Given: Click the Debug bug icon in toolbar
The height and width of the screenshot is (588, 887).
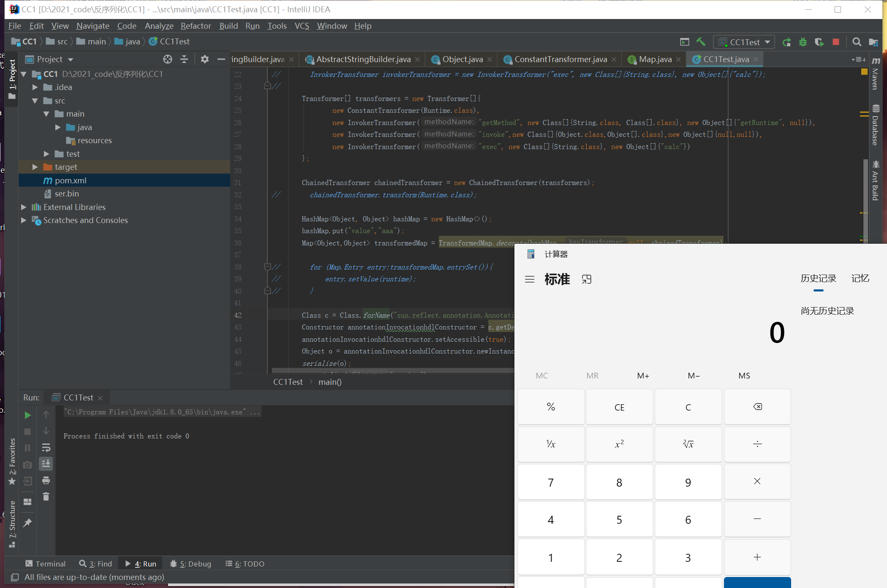Looking at the screenshot, I should click(x=803, y=42).
